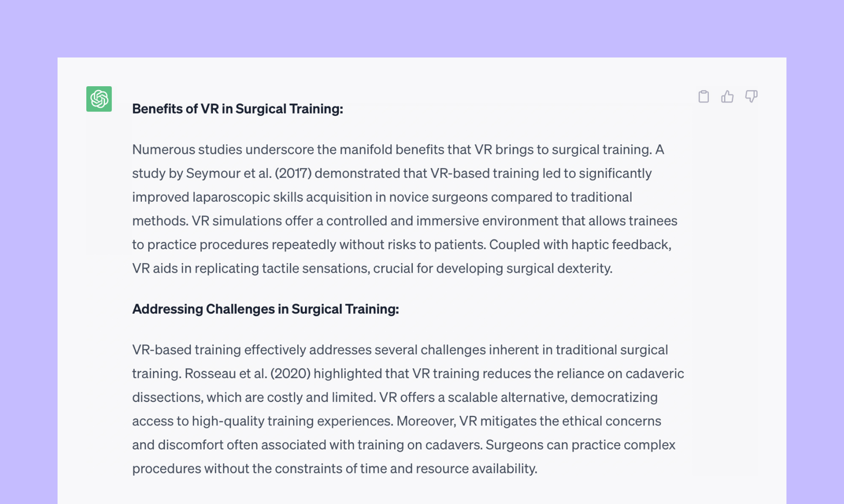Click the ChatGPT logo avatar
The width and height of the screenshot is (844, 504).
point(99,99)
